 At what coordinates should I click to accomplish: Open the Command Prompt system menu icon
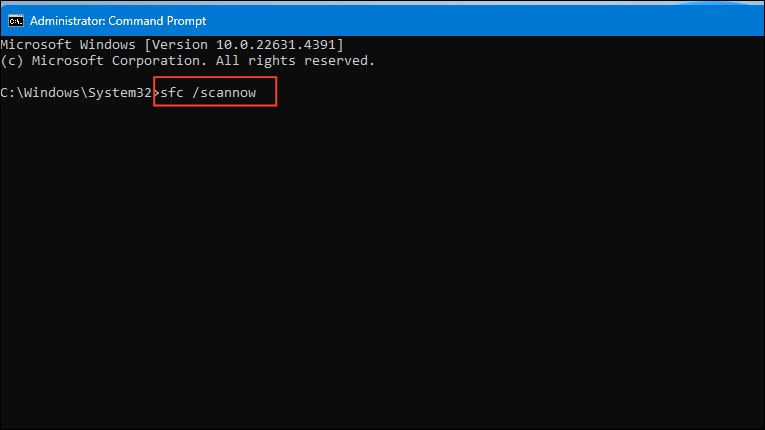pos(16,21)
